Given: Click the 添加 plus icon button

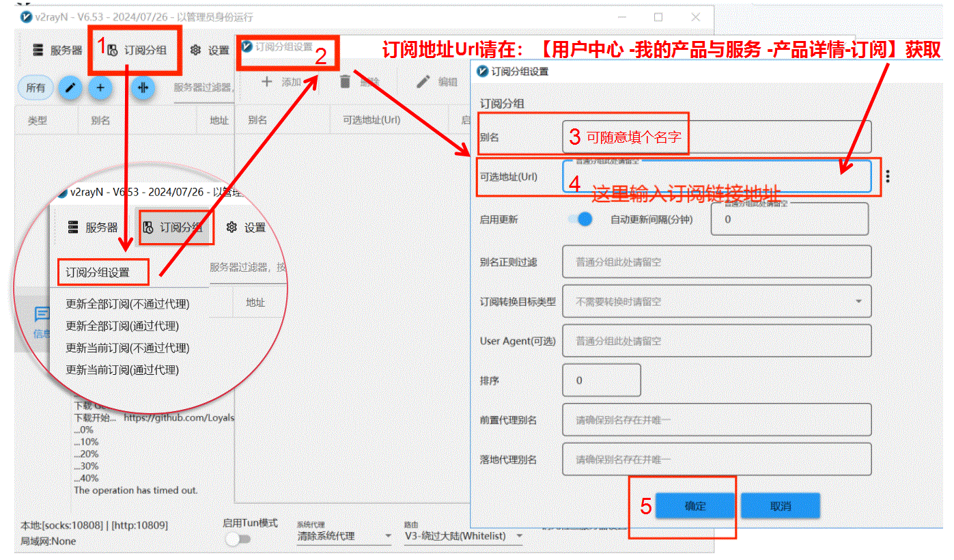Looking at the screenshot, I should (267, 82).
